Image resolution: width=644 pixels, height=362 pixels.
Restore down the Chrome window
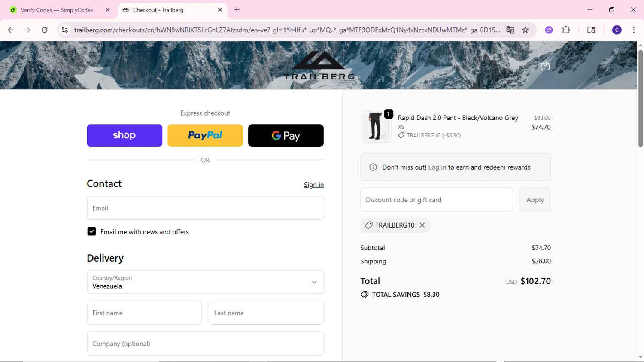point(612,9)
